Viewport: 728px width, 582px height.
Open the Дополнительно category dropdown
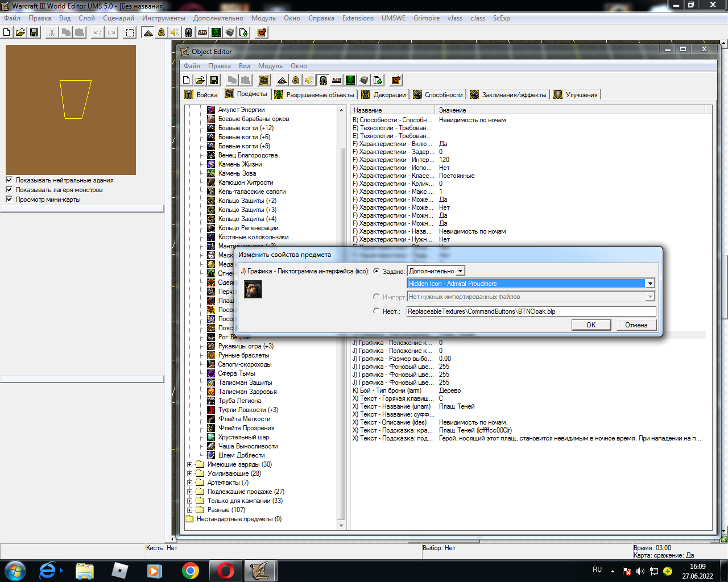(436, 271)
